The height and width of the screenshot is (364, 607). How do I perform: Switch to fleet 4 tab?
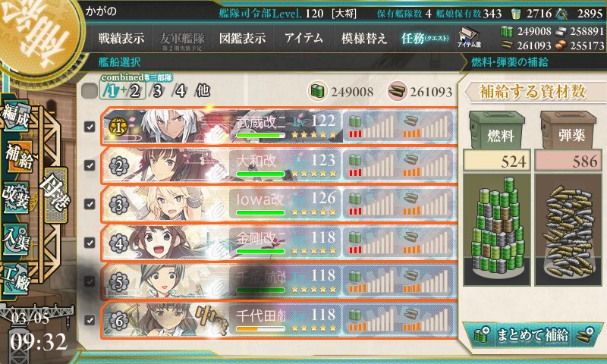pyautogui.click(x=181, y=91)
